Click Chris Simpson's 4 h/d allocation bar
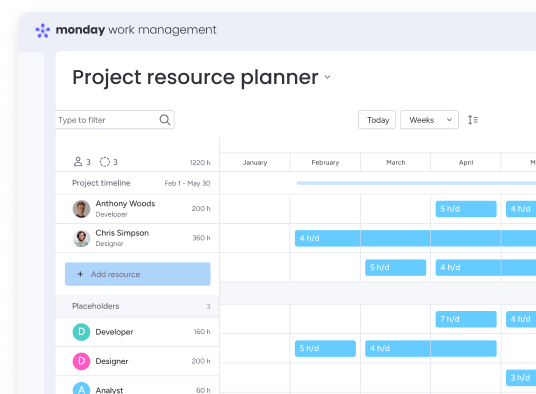 tap(415, 238)
